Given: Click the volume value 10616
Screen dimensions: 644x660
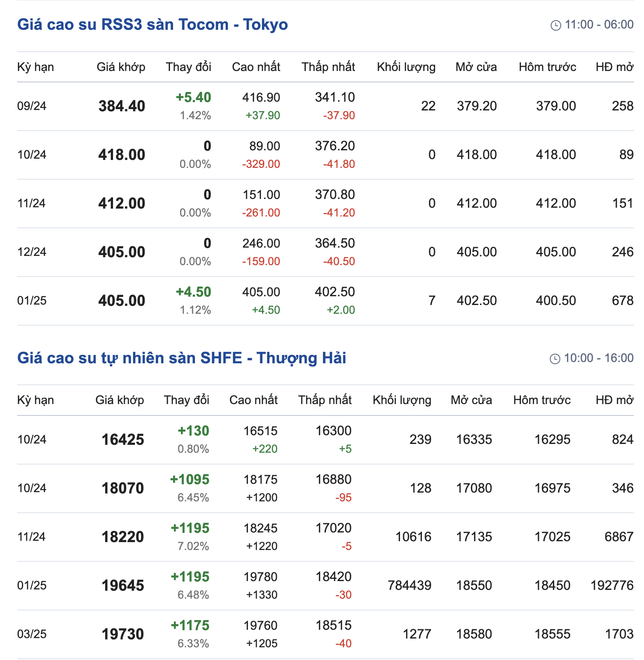Looking at the screenshot, I should point(413,537).
